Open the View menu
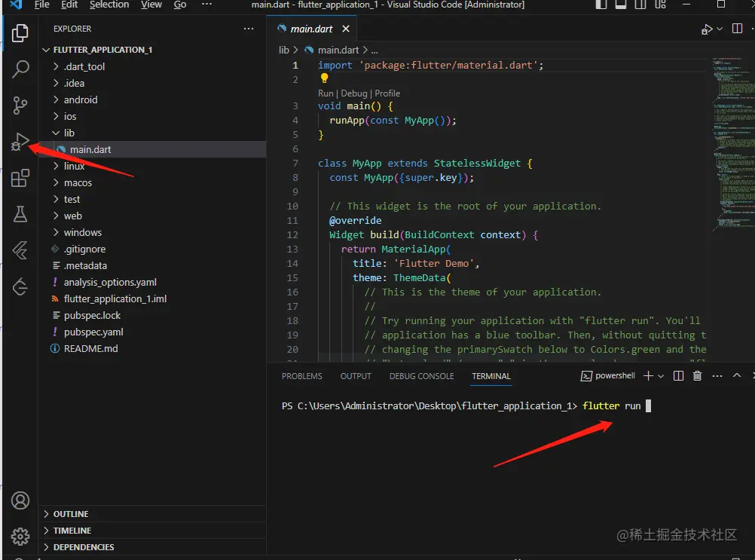The width and height of the screenshot is (755, 560). [151, 5]
